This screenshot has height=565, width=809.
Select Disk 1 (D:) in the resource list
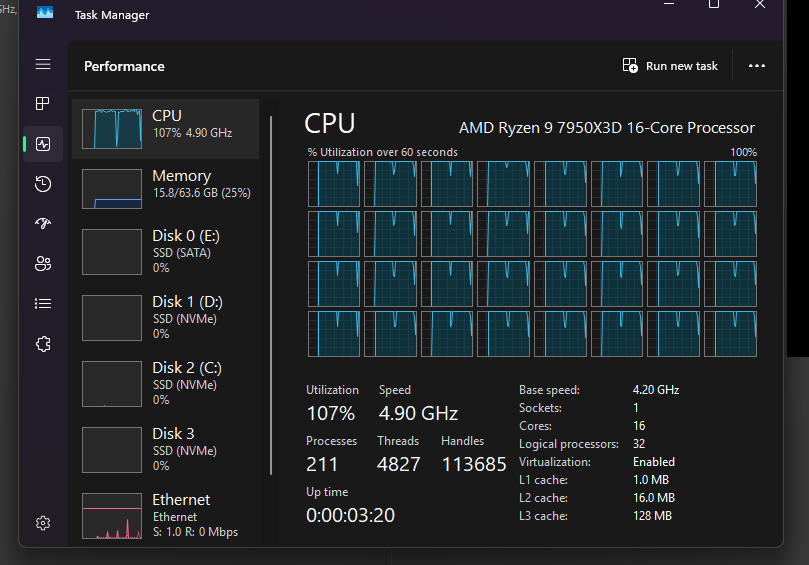click(x=166, y=317)
